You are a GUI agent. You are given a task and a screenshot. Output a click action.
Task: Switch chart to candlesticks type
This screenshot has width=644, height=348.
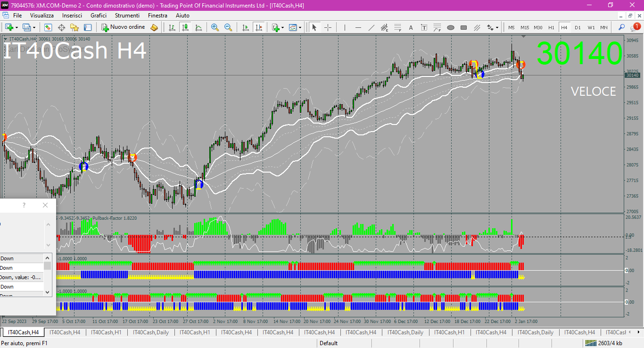(x=185, y=27)
